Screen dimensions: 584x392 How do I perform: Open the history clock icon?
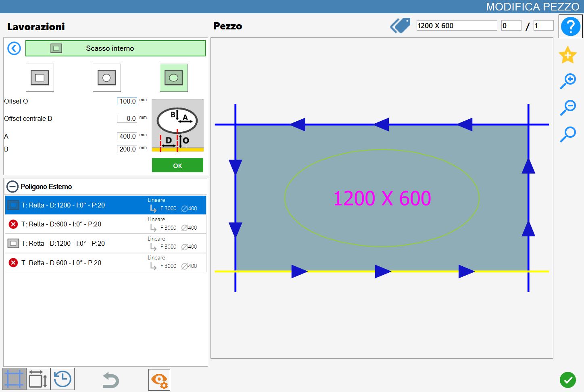click(x=63, y=379)
